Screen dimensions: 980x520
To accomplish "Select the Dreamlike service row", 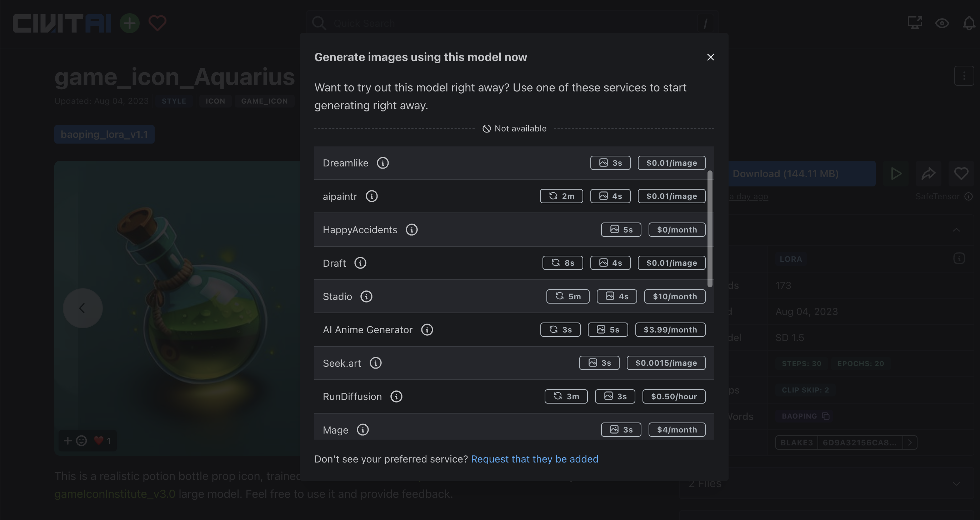I will 514,163.
